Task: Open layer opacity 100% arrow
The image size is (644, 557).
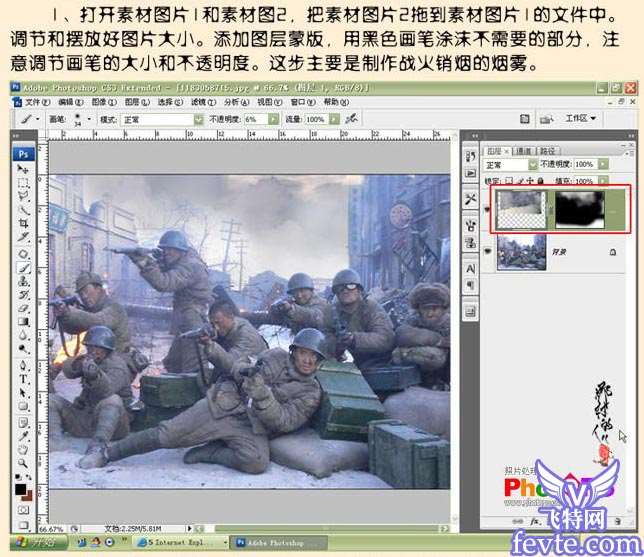Action: click(x=603, y=164)
